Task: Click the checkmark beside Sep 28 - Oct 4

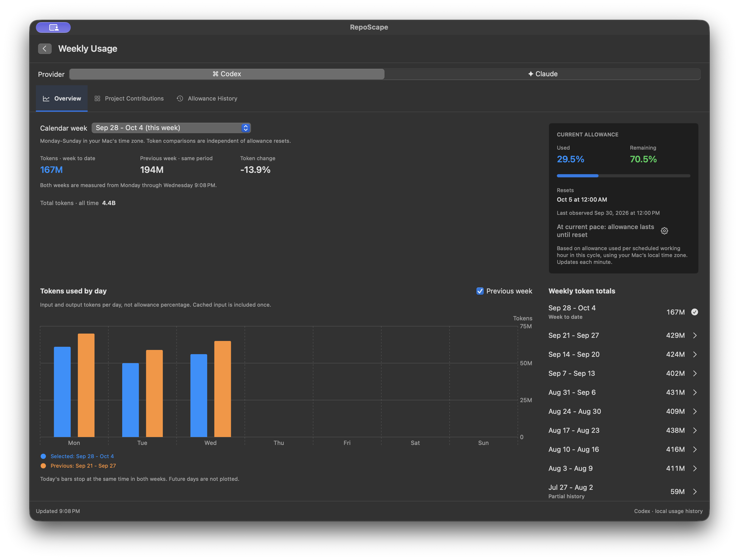Action: 695,312
